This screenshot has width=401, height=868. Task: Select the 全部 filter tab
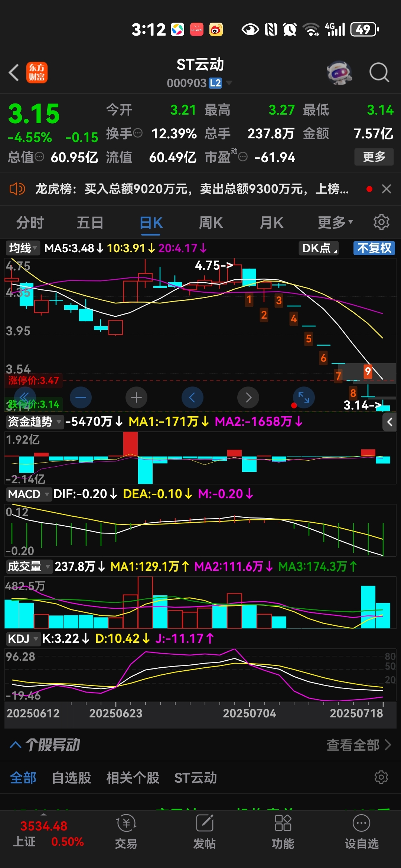click(x=23, y=777)
